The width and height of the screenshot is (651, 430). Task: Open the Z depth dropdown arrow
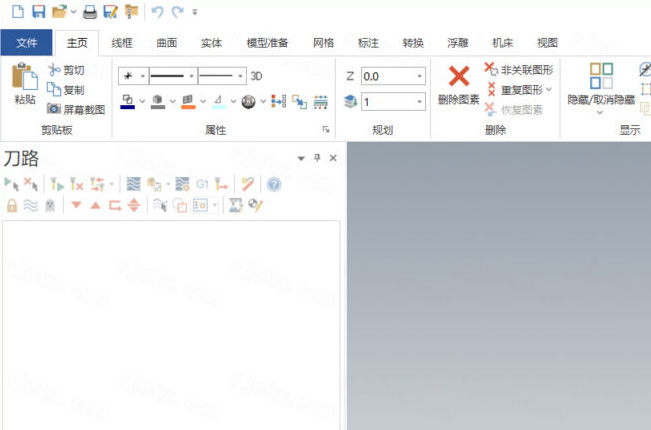[x=419, y=76]
